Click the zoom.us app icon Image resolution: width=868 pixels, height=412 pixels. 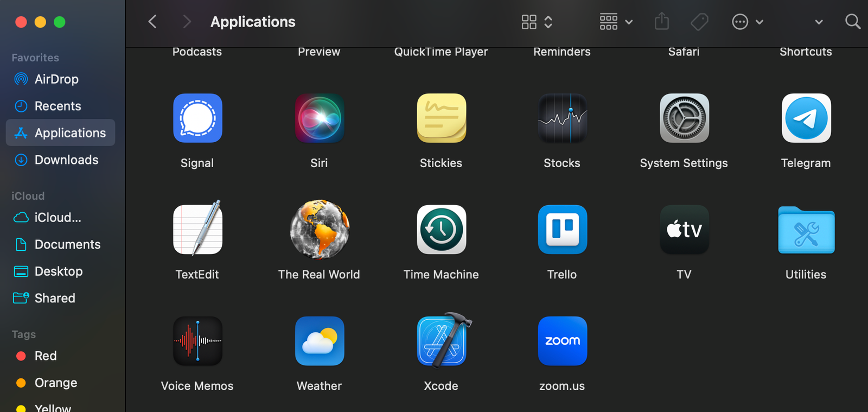tap(562, 341)
